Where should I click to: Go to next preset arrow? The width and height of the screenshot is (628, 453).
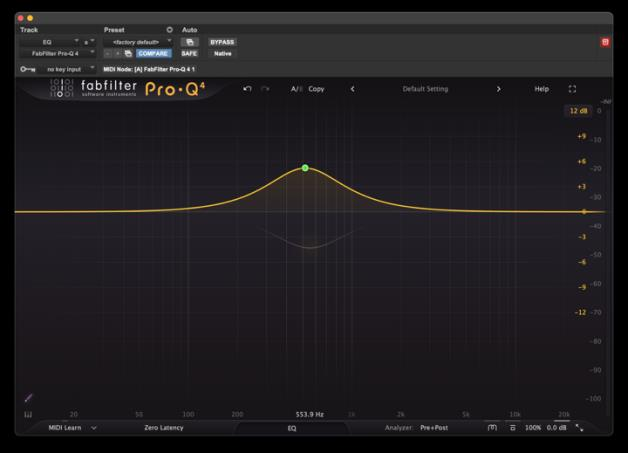coord(499,89)
